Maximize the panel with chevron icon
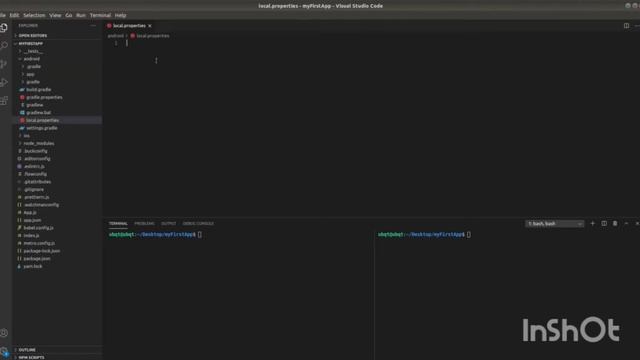Viewport: 640px width, 360px height. 626,224
